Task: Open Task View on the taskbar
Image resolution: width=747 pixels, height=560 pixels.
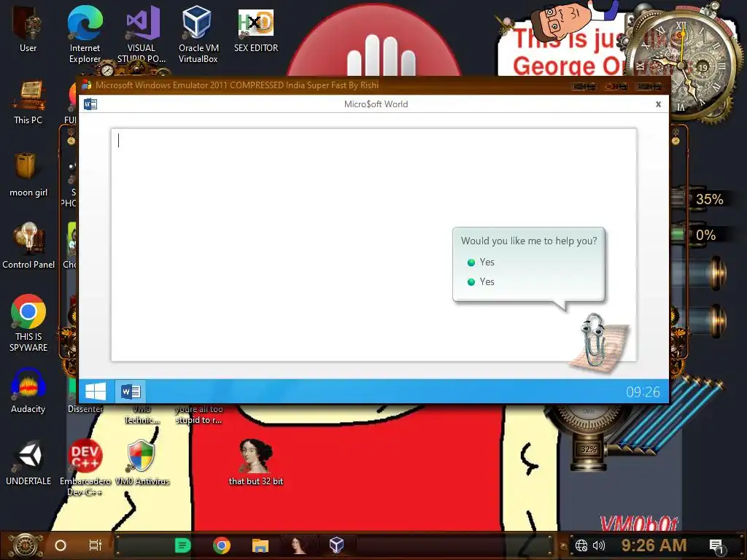Action: [x=96, y=545]
